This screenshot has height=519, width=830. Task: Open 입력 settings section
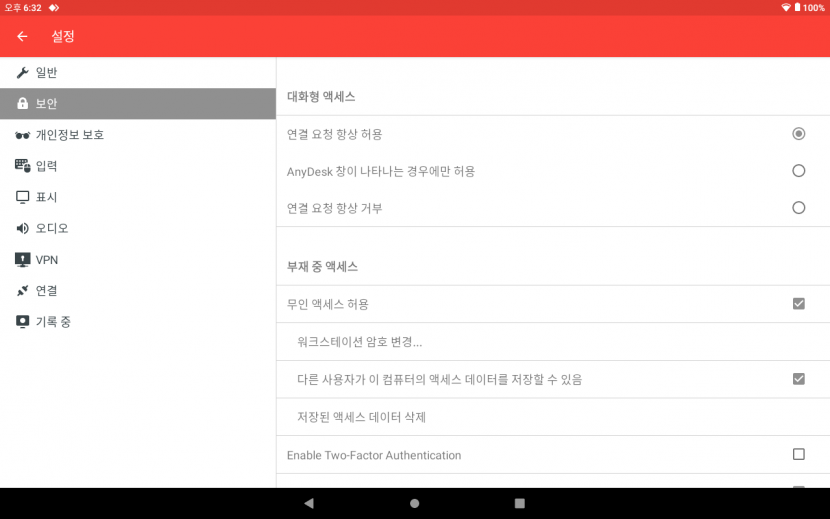[138, 166]
